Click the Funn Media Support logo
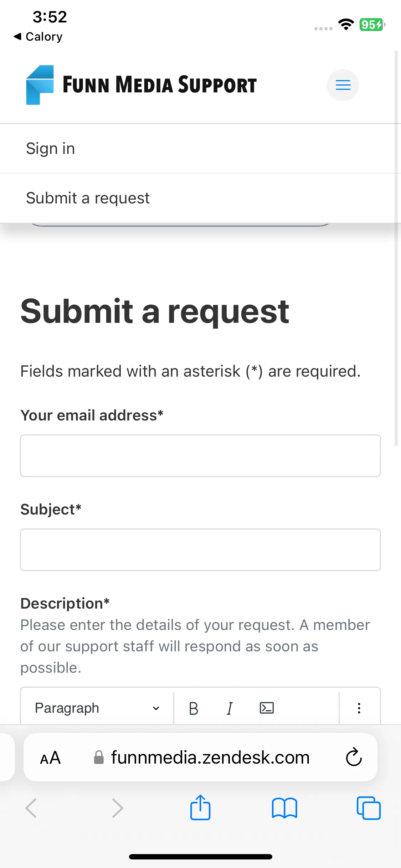This screenshot has width=401, height=868. (141, 85)
